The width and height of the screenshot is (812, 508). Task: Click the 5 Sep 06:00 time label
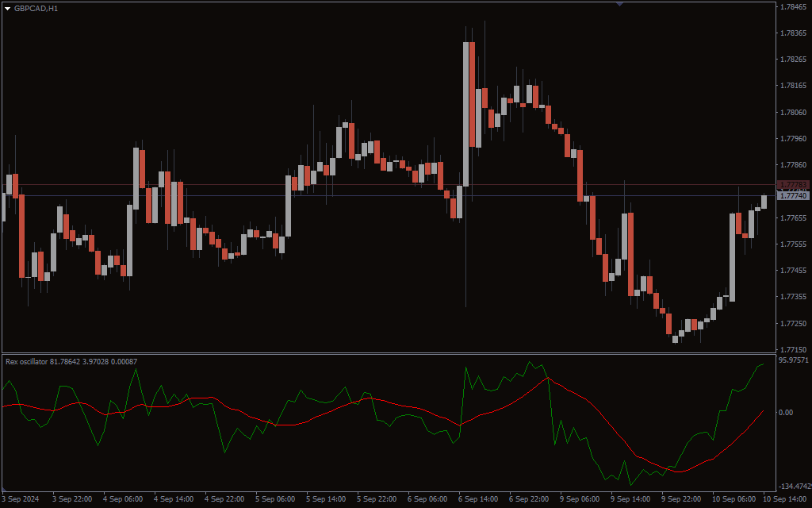275,499
